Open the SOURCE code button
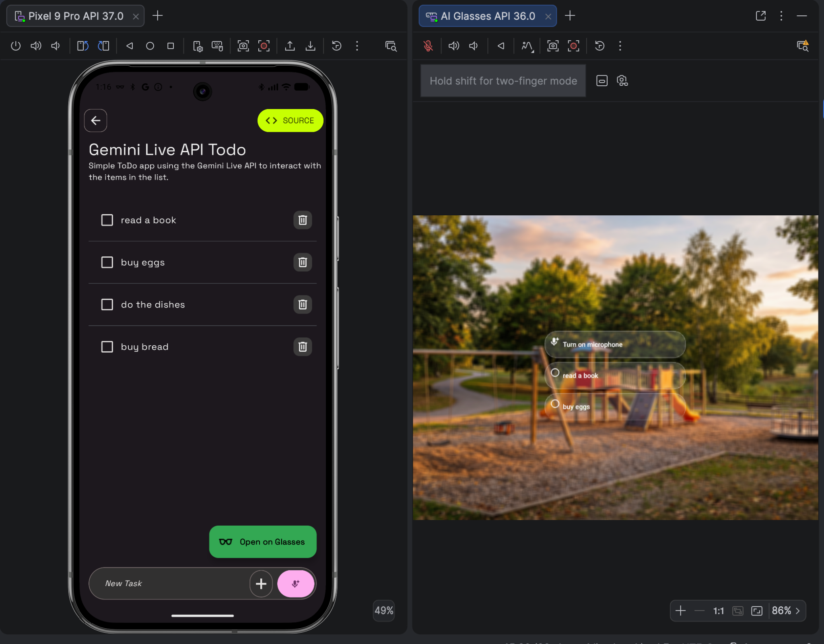Viewport: 824px width, 644px height. [x=290, y=120]
